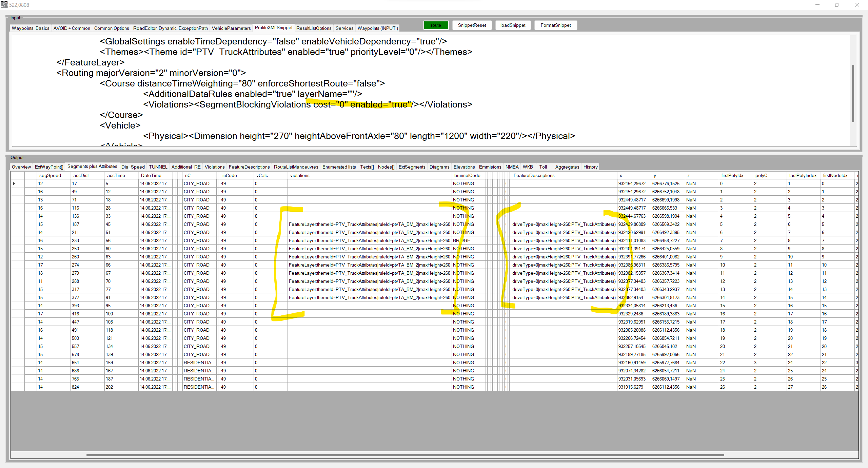Click the row selector arrow of first row
This screenshot has height=468, width=868.
click(x=14, y=183)
